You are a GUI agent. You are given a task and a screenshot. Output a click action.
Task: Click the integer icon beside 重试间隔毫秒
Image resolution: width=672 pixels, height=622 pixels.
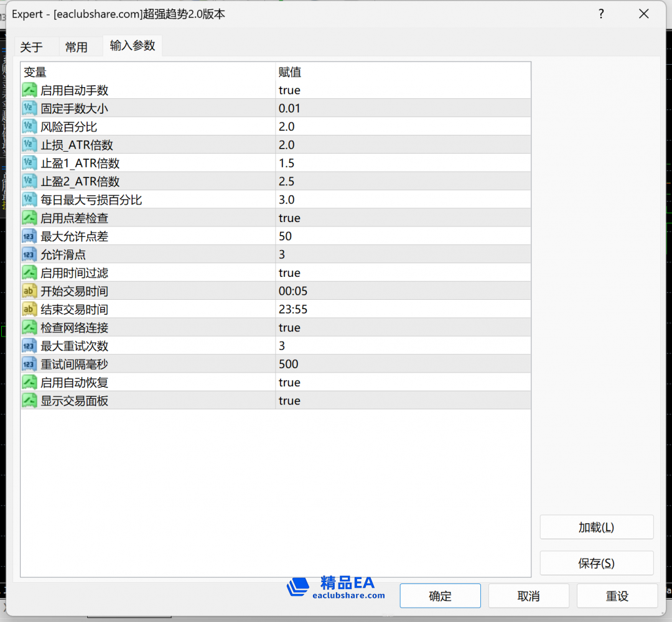(x=29, y=364)
